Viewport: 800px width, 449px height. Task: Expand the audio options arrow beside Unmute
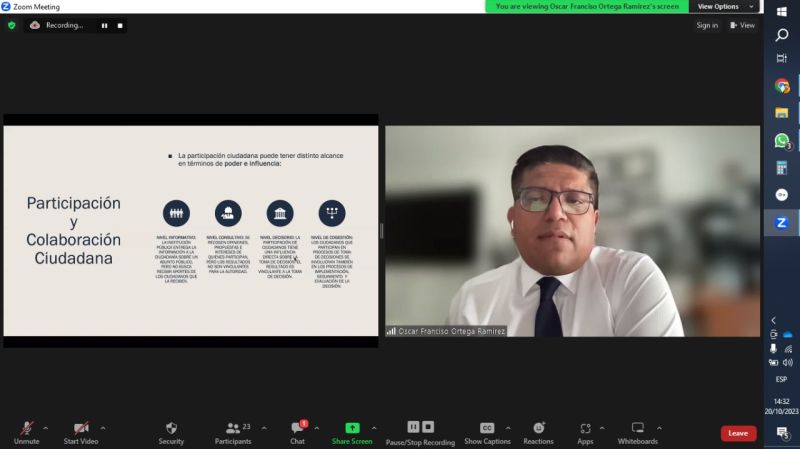tap(46, 428)
